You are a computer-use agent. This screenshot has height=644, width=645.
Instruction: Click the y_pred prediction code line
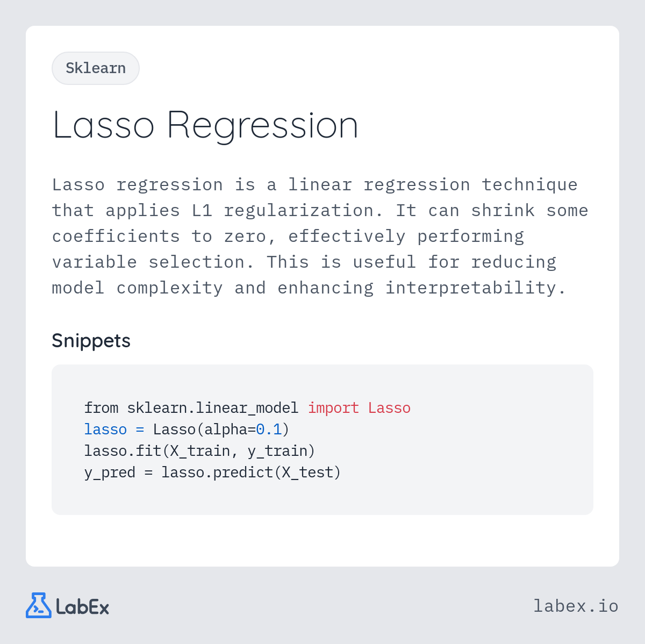pos(212,473)
